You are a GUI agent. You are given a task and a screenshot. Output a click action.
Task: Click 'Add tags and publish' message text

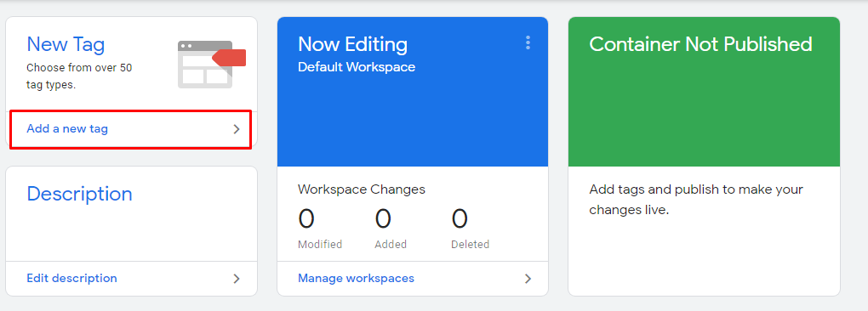pyautogui.click(x=696, y=200)
